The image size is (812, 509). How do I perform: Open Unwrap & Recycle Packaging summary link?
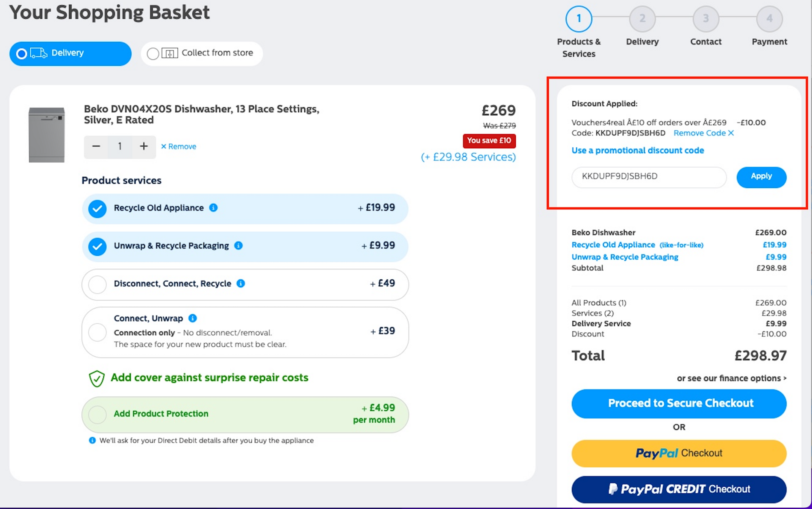click(625, 257)
